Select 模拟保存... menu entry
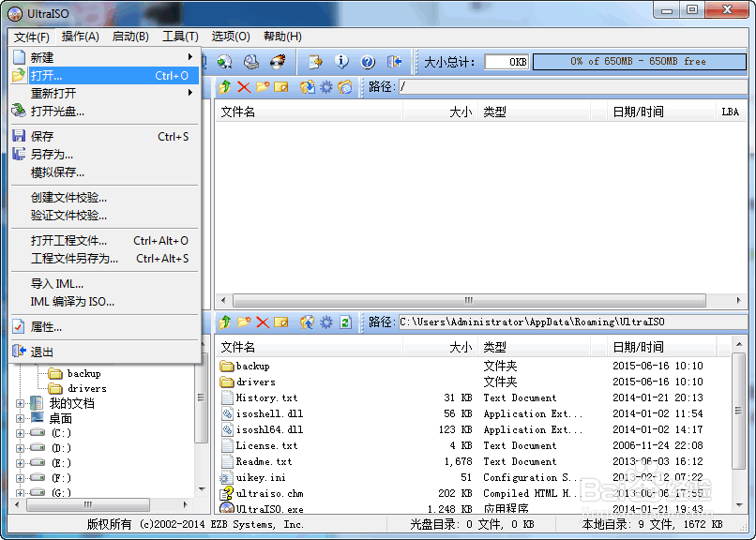 coord(106,172)
